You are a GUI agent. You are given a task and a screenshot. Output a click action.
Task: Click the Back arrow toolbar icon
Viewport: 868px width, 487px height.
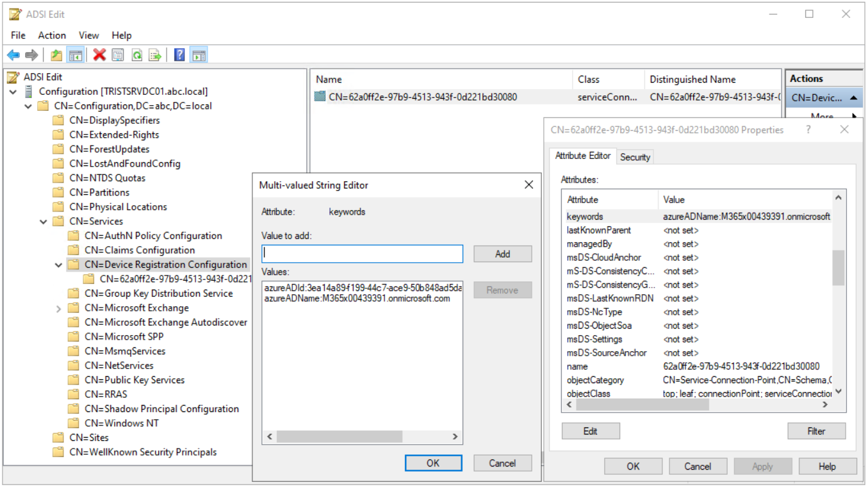click(13, 55)
